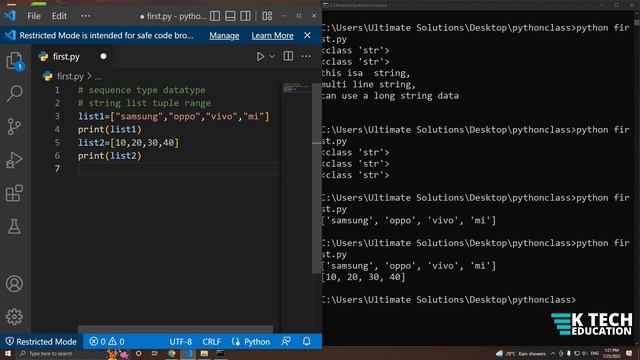Viewport: 640px width, 360px height.
Task: Select the first.py editor tab
Action: (73, 57)
